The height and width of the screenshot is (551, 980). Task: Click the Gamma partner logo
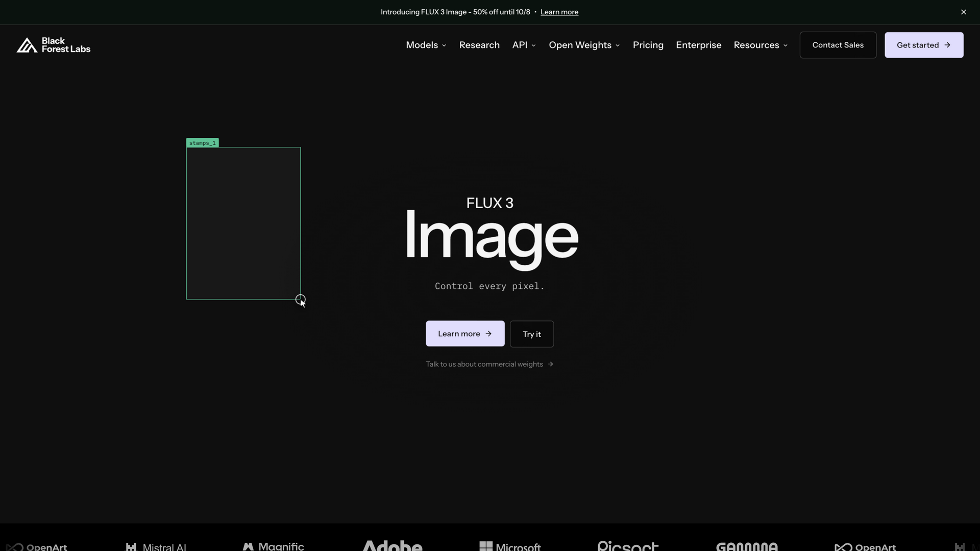pos(747,546)
